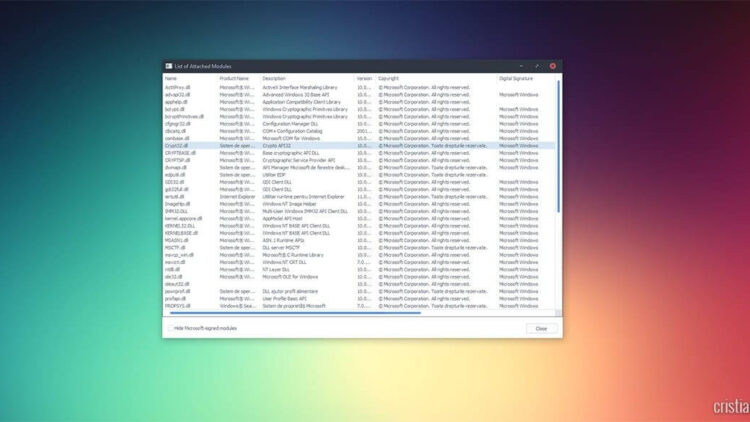Select the dwmapi.dll module
The height and width of the screenshot is (422, 750).
point(176,167)
